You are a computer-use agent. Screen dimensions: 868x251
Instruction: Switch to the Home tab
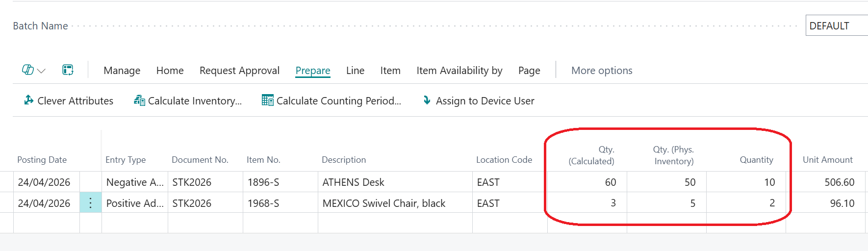coord(170,71)
